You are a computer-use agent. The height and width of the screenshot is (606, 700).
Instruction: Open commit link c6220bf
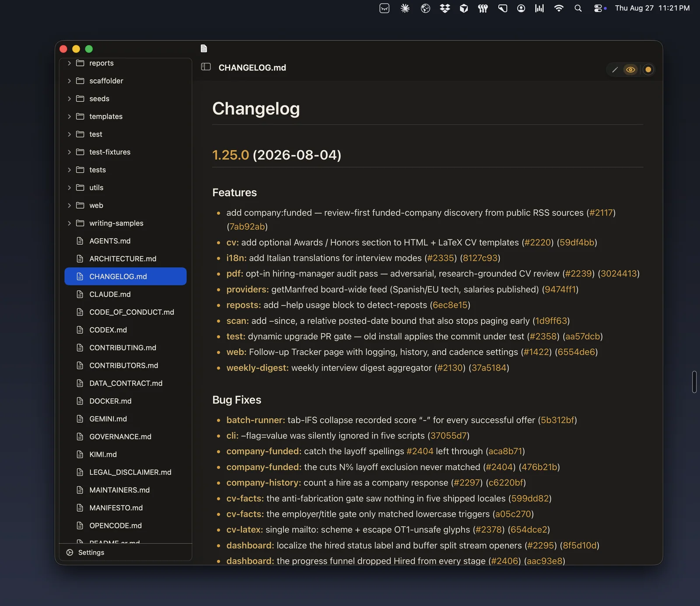coord(506,483)
